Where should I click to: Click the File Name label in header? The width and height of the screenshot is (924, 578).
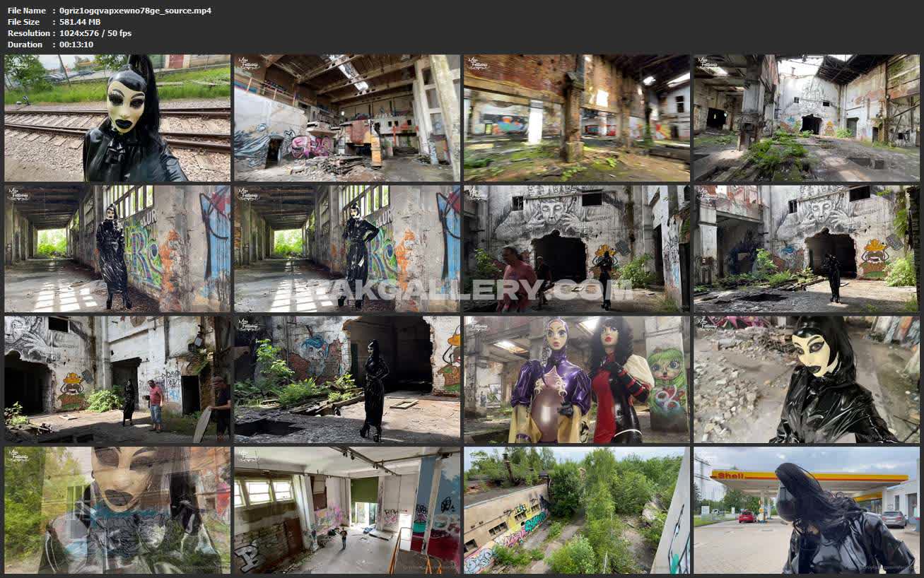27,11
